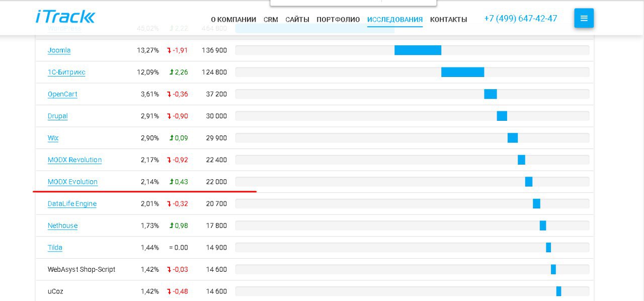644x301 pixels.
Task: Click OpenCart's 3,61% share value
Action: 150,94
